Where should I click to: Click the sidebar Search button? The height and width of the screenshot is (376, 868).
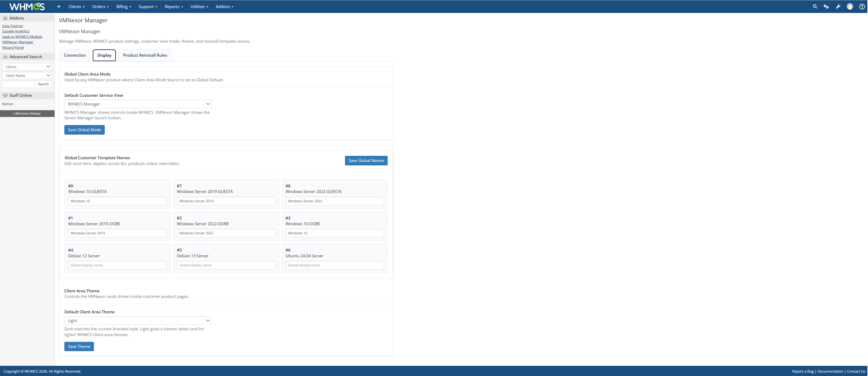tap(43, 84)
